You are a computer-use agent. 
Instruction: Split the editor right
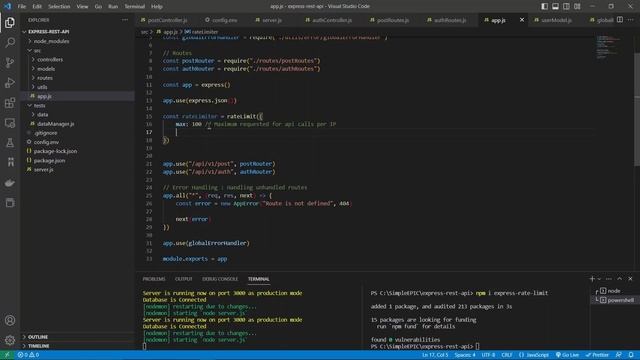[x=620, y=20]
